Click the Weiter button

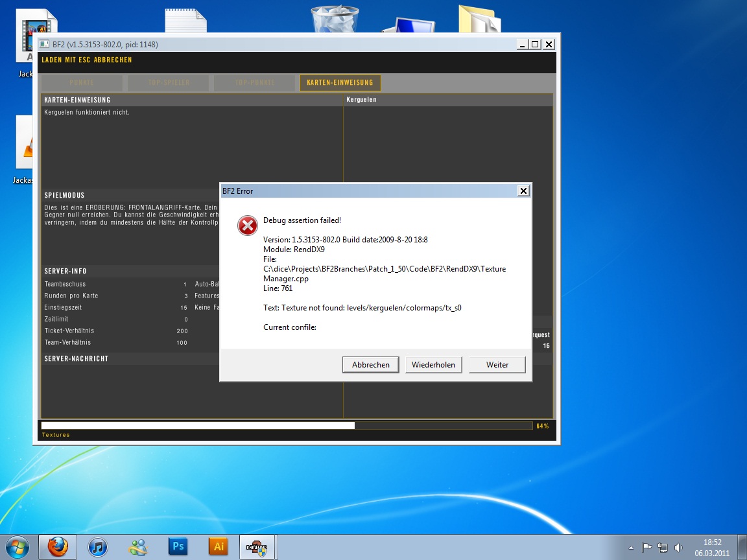click(x=497, y=365)
